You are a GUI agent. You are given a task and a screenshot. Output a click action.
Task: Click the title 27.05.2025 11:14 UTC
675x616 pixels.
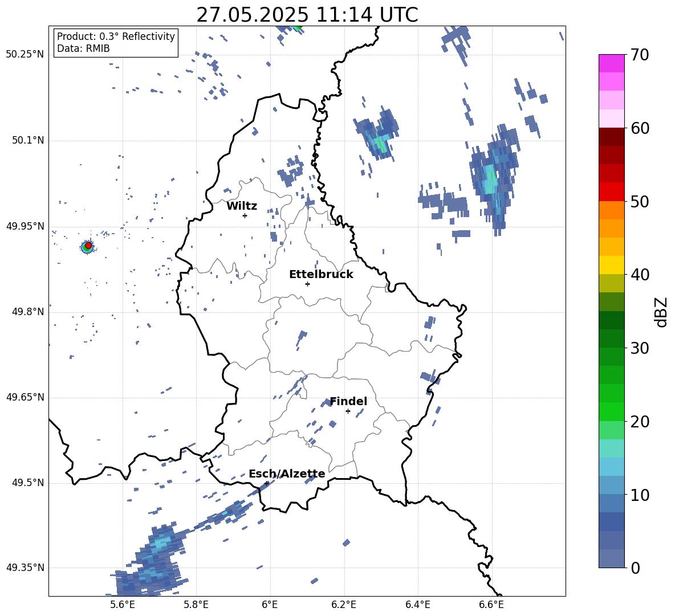[x=307, y=15]
